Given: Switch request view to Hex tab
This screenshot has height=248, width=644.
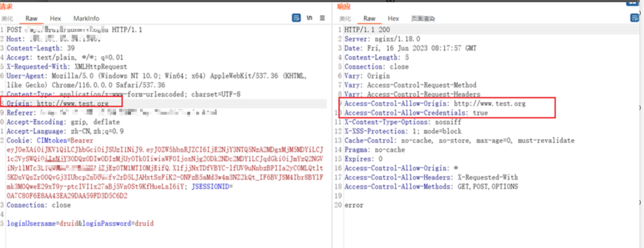Looking at the screenshot, I should pyautogui.click(x=55, y=19).
